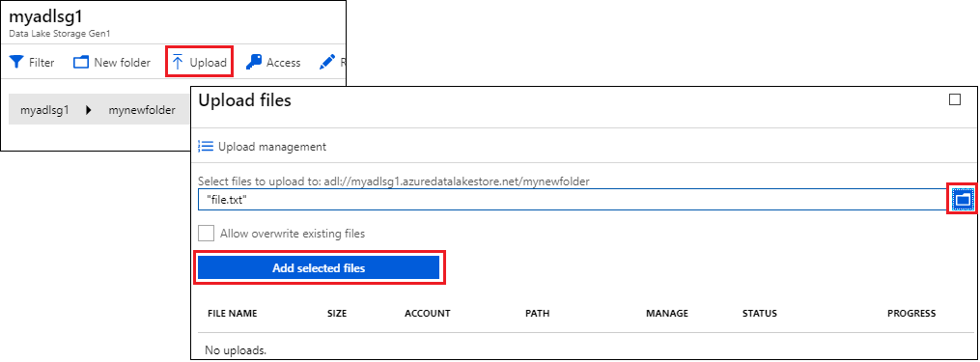Sort by SIZE column header
980x362 pixels.
(337, 313)
